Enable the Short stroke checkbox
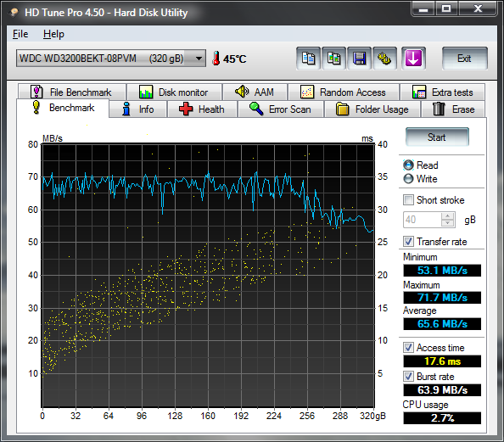 408,200
